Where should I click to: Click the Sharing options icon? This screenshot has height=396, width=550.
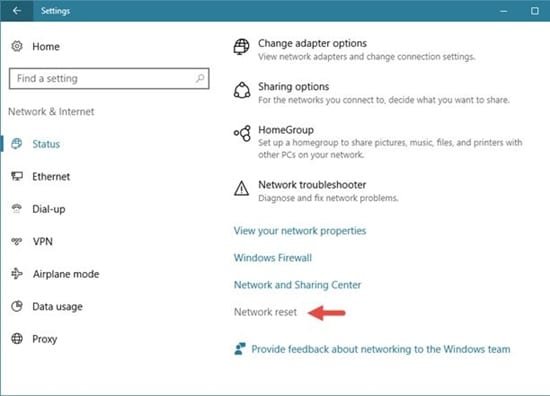[242, 90]
